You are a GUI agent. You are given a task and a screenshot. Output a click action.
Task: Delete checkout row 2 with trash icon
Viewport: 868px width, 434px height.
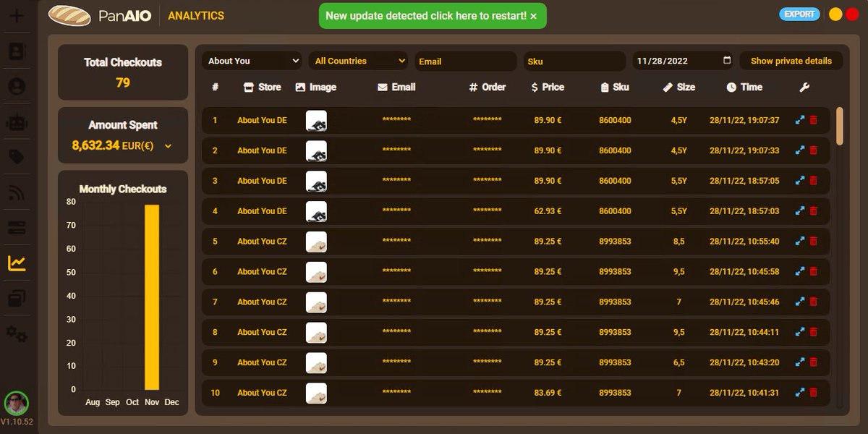click(x=813, y=150)
